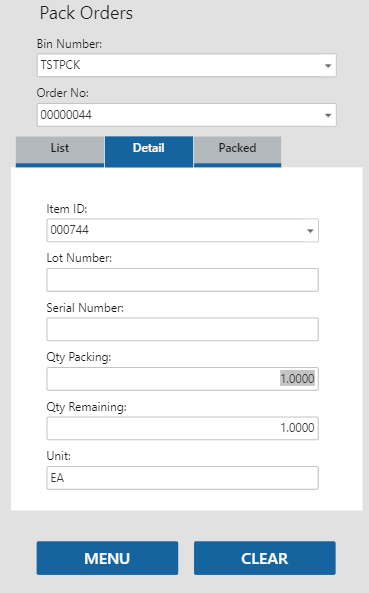
Task: Click into the Serial Number field
Action: [183, 329]
